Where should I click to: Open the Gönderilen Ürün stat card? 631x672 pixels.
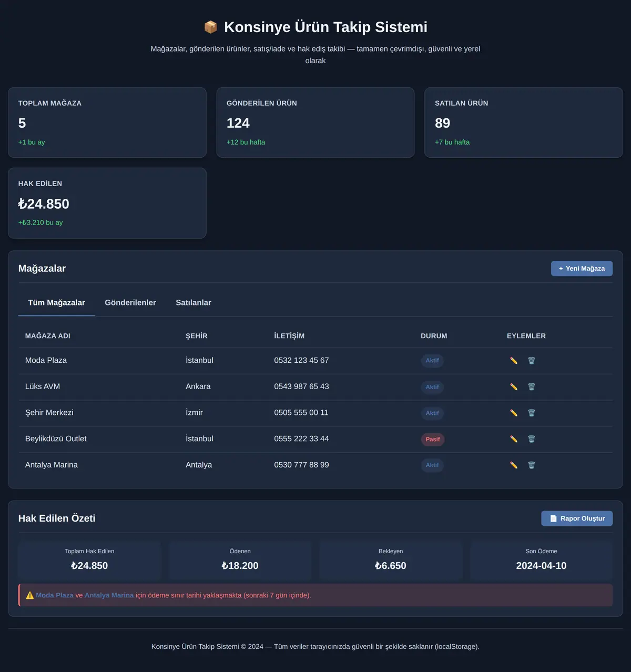[315, 123]
